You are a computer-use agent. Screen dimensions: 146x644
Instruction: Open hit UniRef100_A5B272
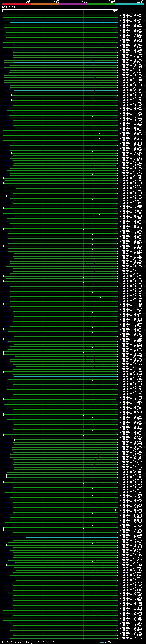[x=131, y=27]
